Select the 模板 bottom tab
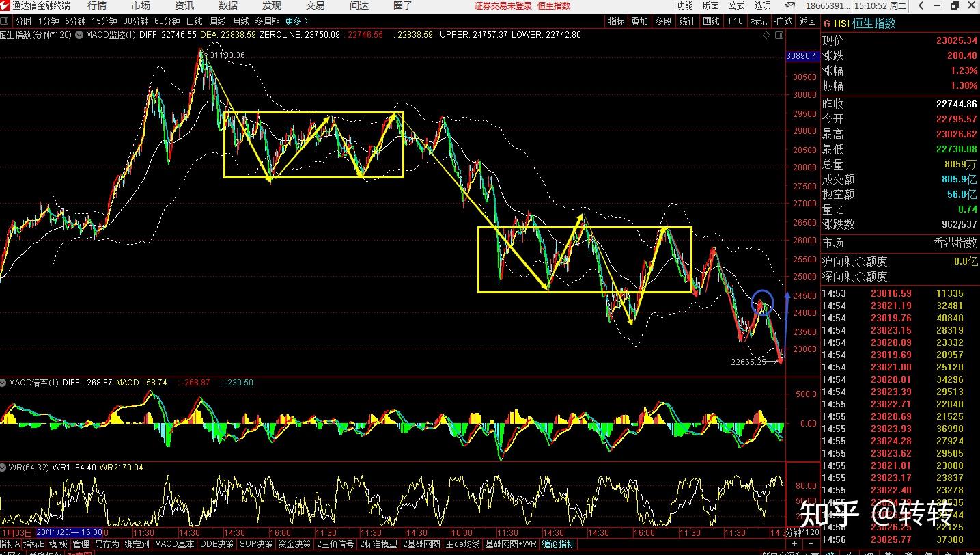Viewport: 980px width, 555px height. coord(58,544)
